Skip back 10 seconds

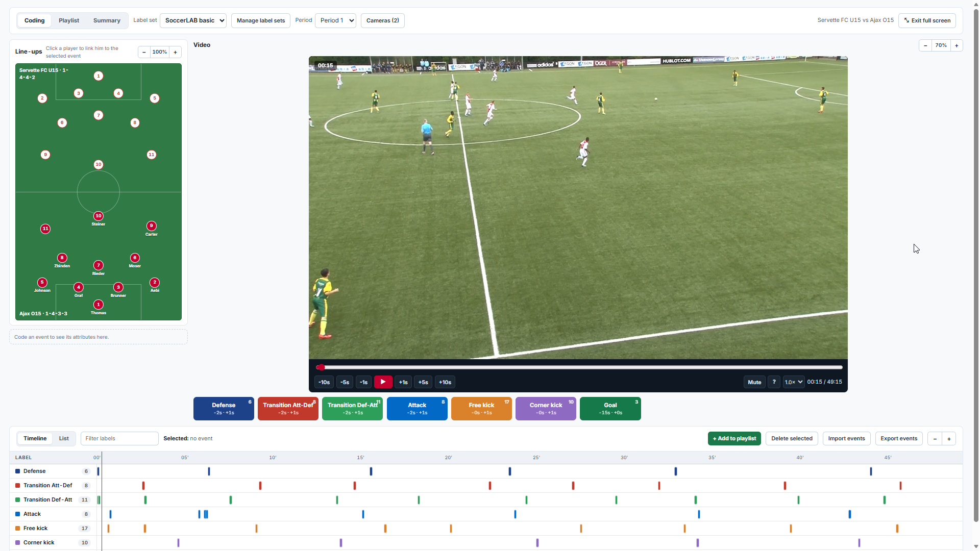point(324,382)
